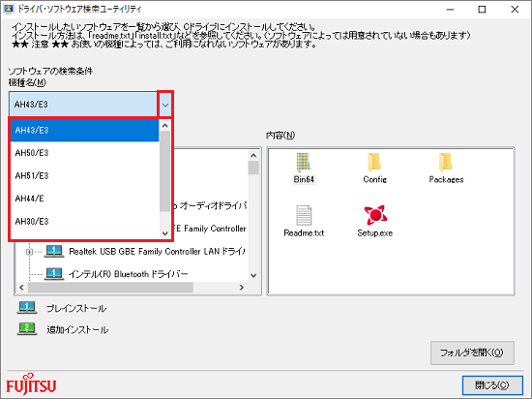Image resolution: width=532 pixels, height=399 pixels.
Task: Click the 閉じる(C) button
Action: [492, 385]
